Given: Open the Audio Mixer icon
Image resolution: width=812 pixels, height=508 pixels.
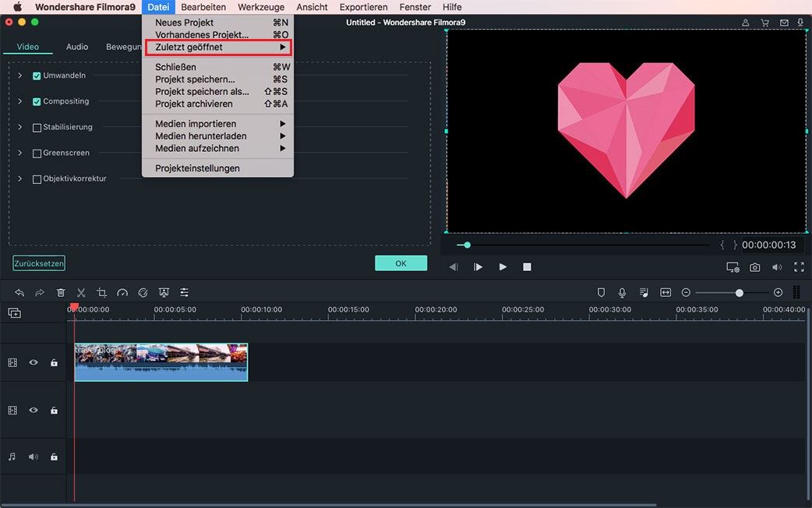Looking at the screenshot, I should (644, 293).
